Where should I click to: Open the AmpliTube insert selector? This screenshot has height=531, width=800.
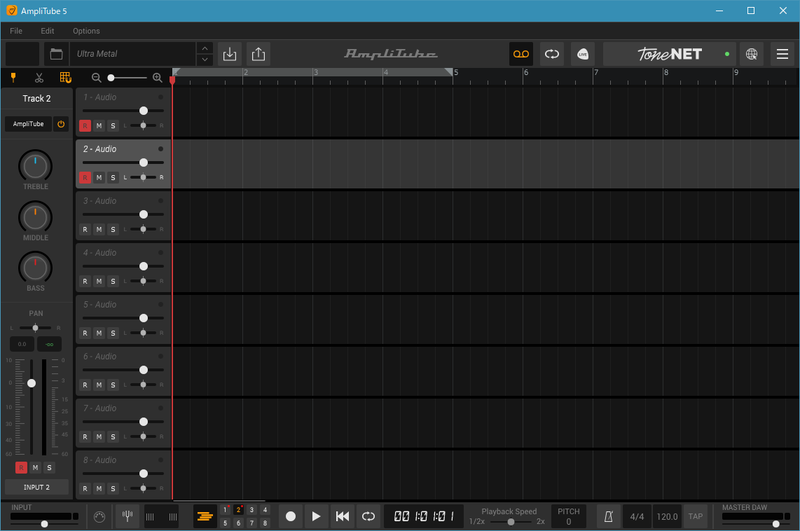29,124
